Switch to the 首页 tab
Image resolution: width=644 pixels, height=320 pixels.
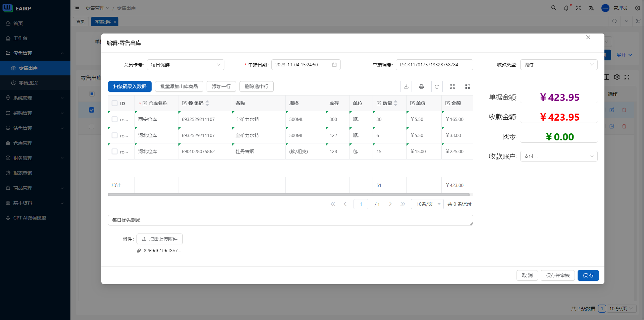point(80,21)
